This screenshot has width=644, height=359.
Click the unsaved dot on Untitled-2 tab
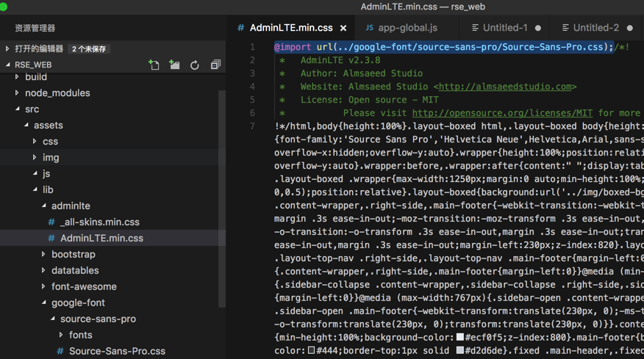click(x=630, y=28)
